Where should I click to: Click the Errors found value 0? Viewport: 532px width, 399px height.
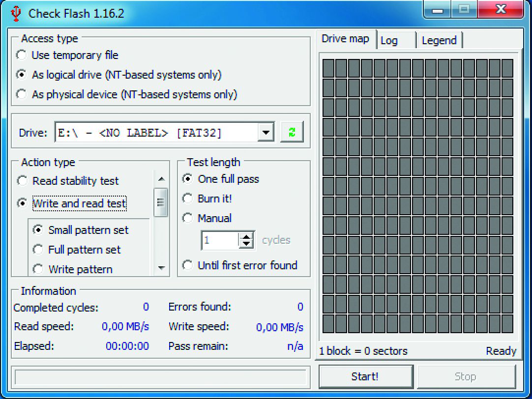(x=300, y=307)
